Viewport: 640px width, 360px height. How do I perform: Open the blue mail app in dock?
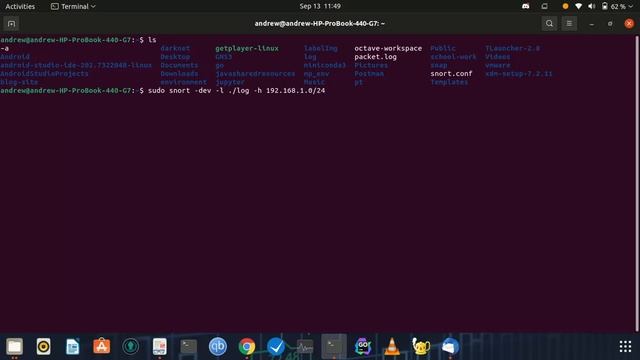(x=450, y=347)
